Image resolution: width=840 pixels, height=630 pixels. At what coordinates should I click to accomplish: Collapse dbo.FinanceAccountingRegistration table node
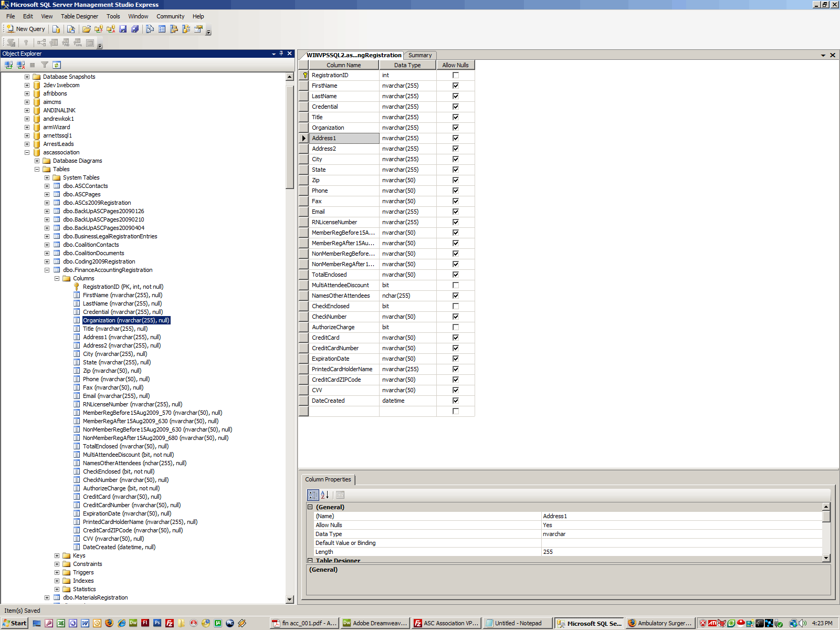pyautogui.click(x=47, y=270)
